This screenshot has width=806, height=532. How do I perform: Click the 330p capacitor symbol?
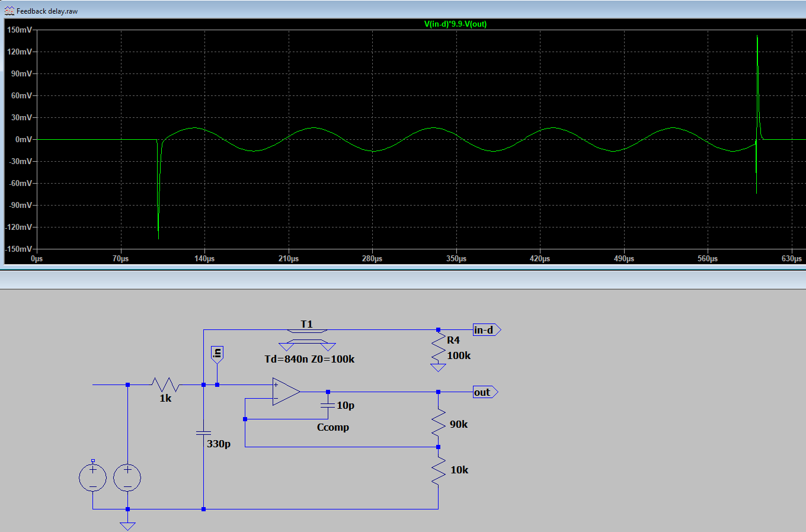point(203,433)
